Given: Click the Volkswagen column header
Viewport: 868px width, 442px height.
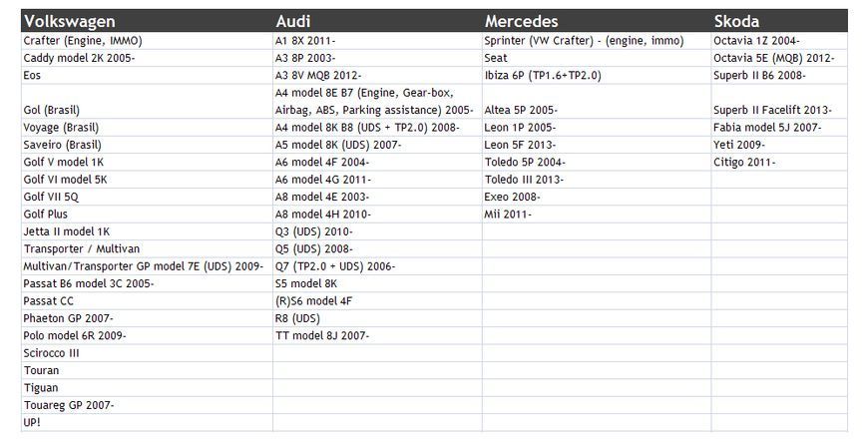Looking at the screenshot, I should [x=147, y=21].
